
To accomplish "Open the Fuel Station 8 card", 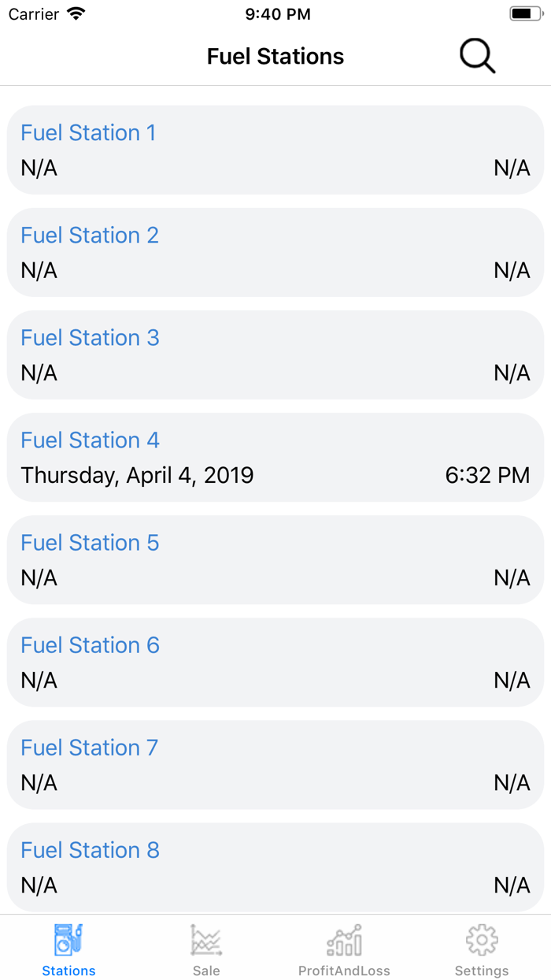I will point(275,867).
